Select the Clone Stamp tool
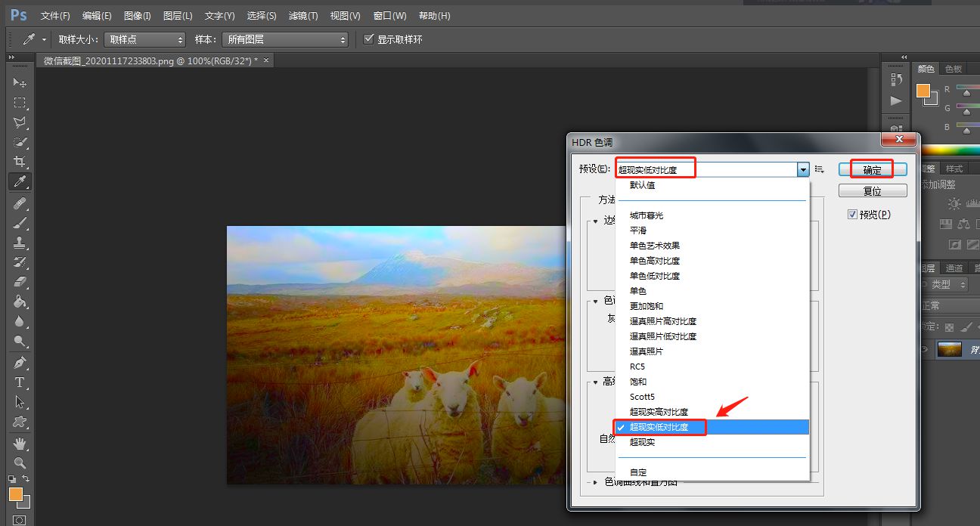Viewport: 980px width, 526px height. point(20,243)
